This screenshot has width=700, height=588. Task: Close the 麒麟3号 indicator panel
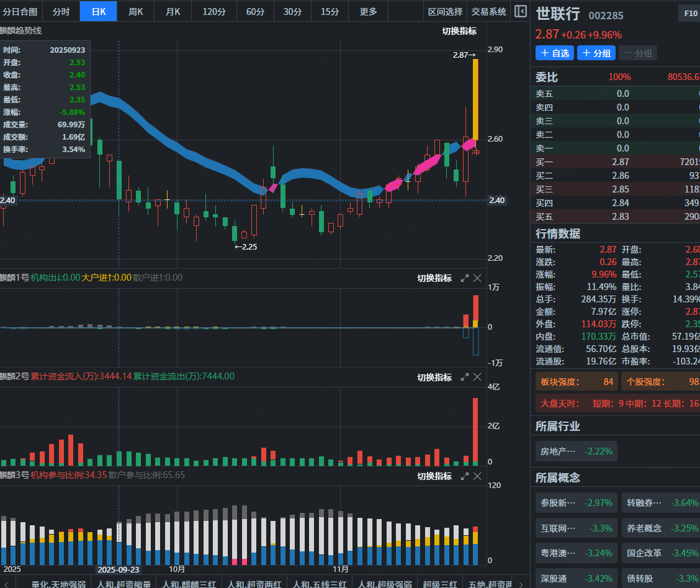pyautogui.click(x=477, y=476)
